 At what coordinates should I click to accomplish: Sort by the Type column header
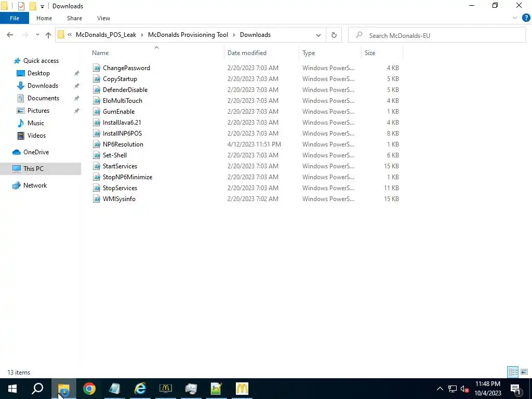309,53
